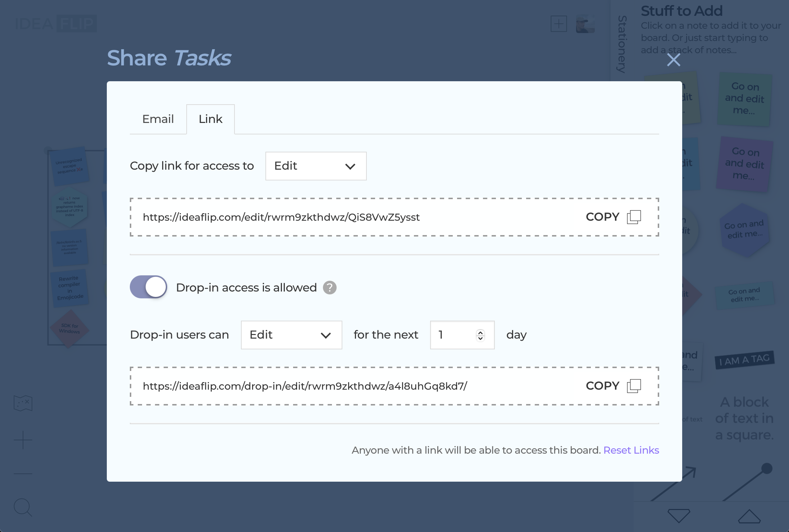Viewport: 789px width, 532px height.
Task: Click the edit link URL text
Action: pyautogui.click(x=281, y=217)
